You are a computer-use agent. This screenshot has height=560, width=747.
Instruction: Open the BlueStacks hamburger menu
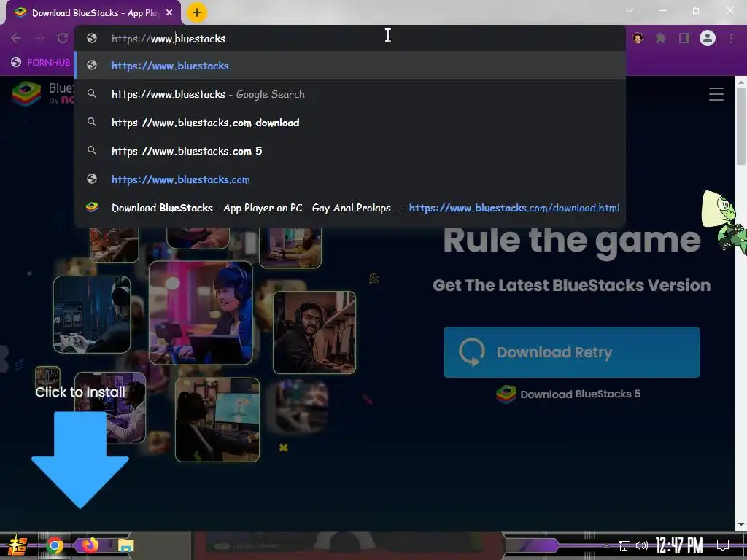716,94
